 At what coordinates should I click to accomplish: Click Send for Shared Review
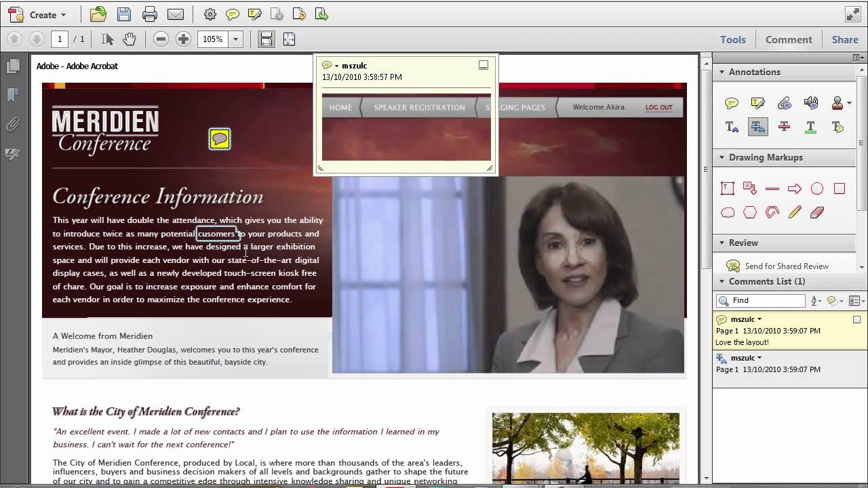(x=778, y=266)
